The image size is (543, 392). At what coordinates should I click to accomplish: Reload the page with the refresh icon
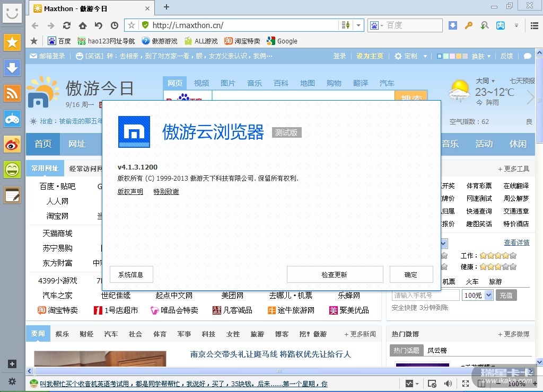coord(67,25)
